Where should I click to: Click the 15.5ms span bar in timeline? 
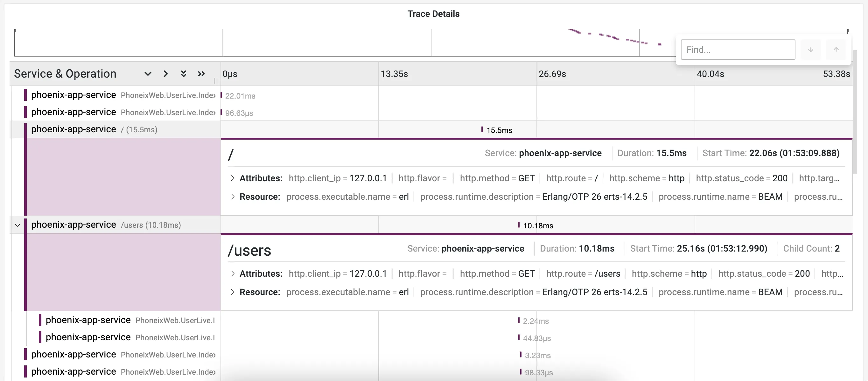click(482, 129)
